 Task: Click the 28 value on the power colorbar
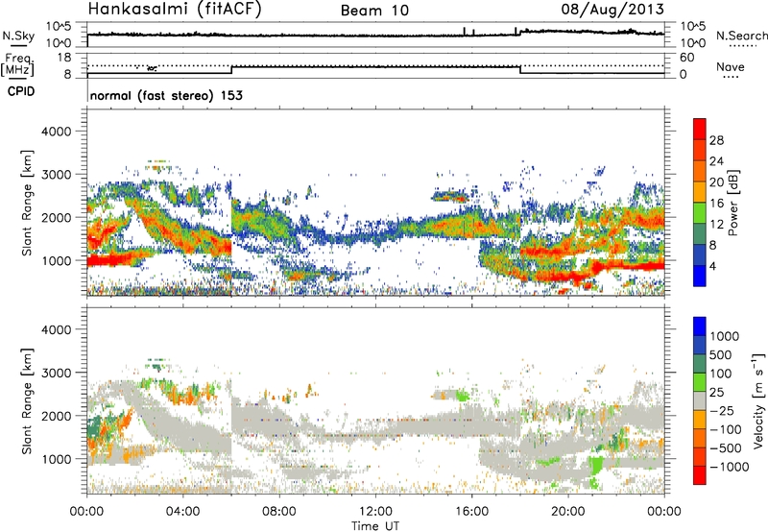[716, 140]
